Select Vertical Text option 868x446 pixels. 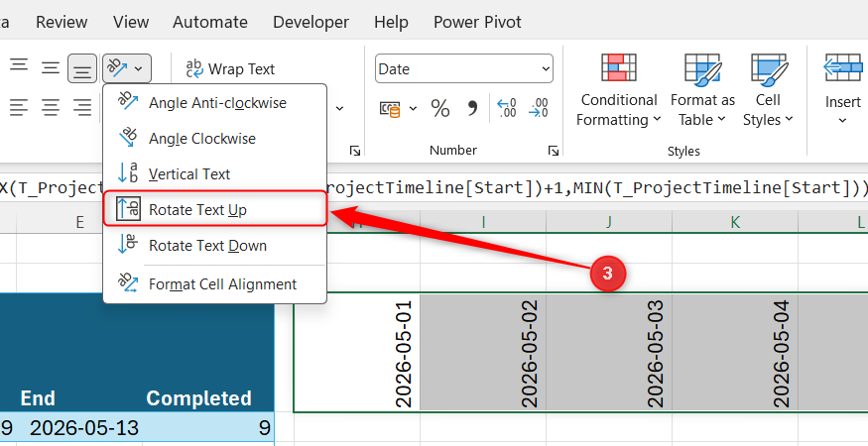tap(215, 174)
